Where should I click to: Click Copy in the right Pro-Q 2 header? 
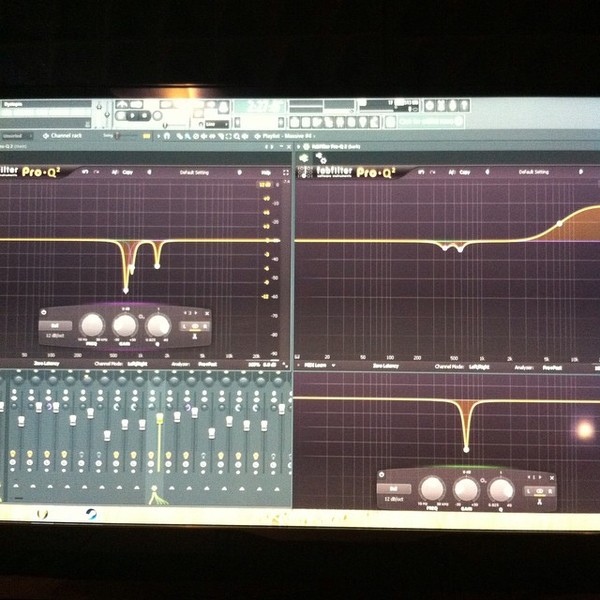click(465, 172)
